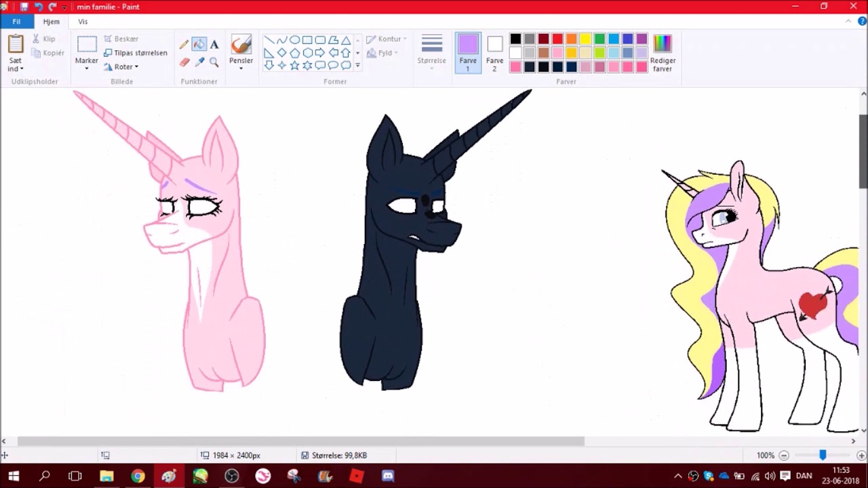Select the Pencil tool
This screenshot has width=868, height=488.
(184, 45)
